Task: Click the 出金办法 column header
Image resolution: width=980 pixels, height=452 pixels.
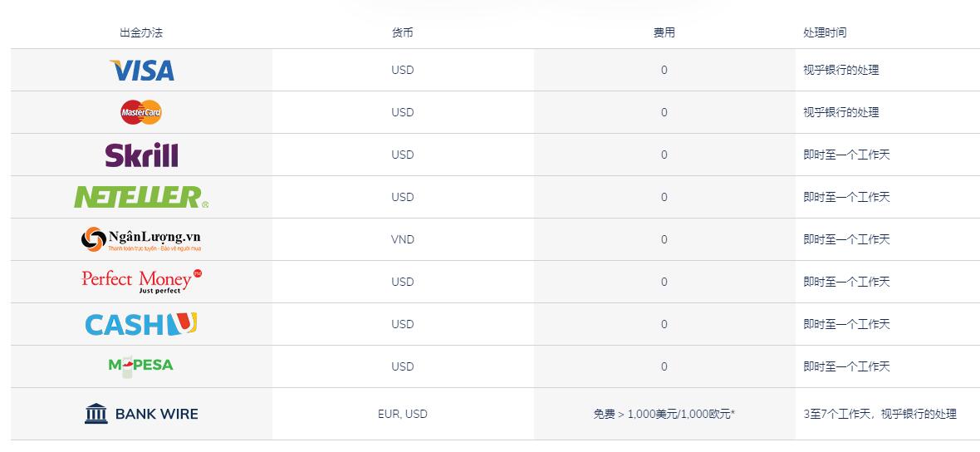Action: pos(141,32)
